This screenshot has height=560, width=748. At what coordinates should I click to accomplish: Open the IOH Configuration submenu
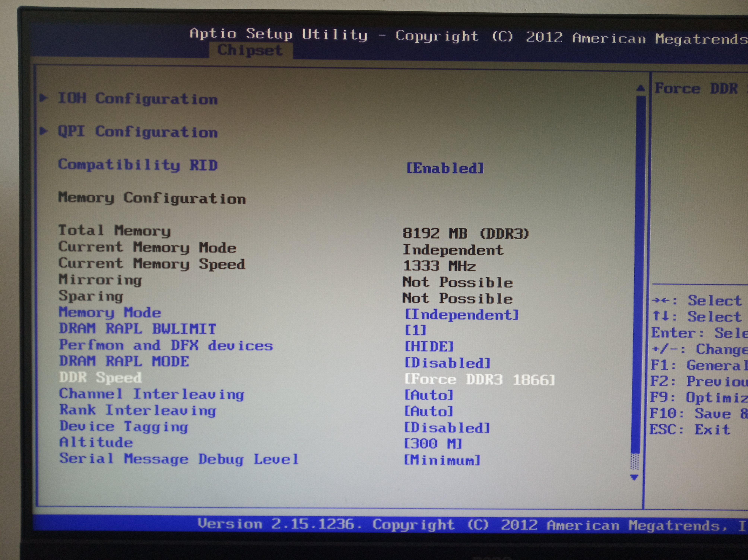(138, 99)
